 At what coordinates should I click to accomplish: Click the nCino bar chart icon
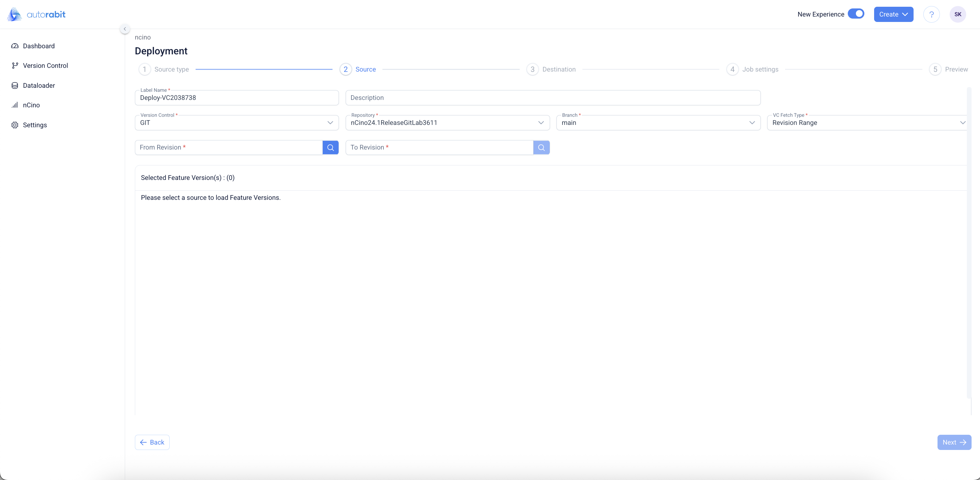tap(15, 105)
